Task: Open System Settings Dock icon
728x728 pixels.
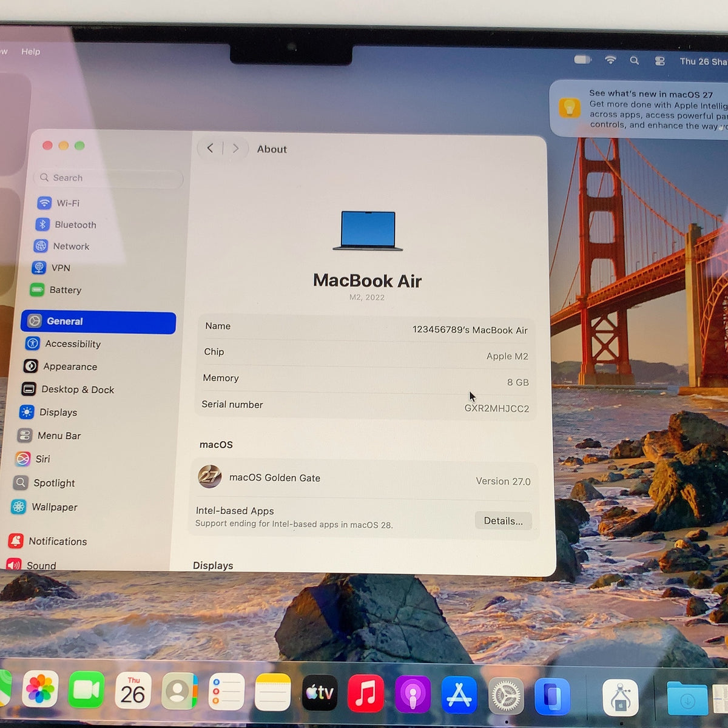Action: [506, 695]
